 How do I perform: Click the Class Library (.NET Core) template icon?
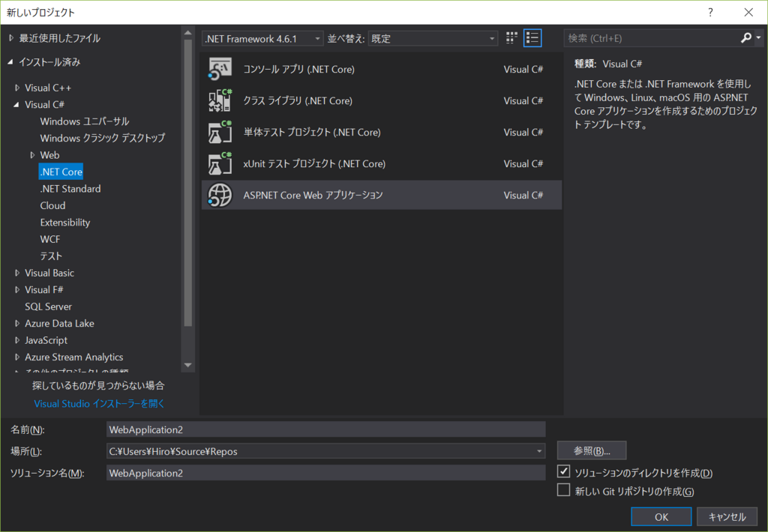coord(220,100)
